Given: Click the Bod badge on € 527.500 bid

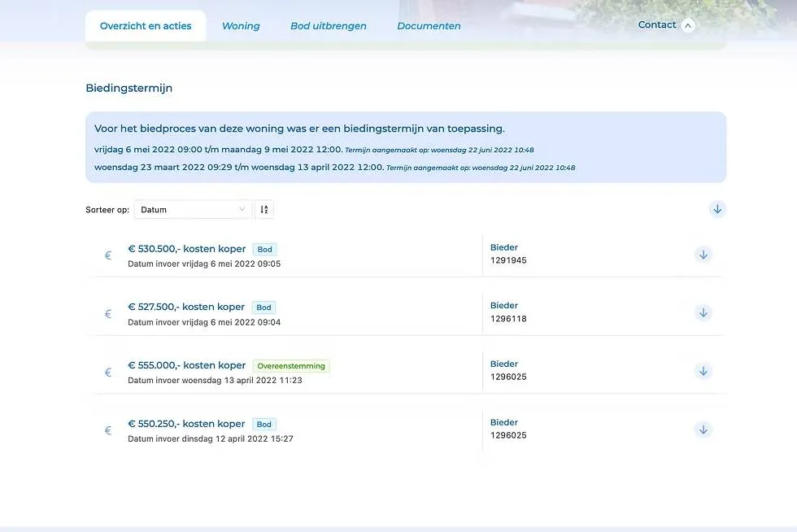Looking at the screenshot, I should (x=263, y=307).
